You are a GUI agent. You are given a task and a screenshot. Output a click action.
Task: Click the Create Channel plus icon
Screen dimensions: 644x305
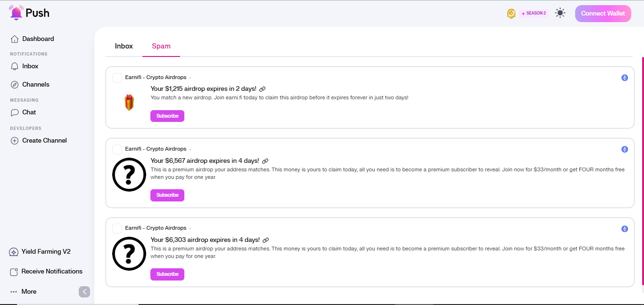coord(15,141)
